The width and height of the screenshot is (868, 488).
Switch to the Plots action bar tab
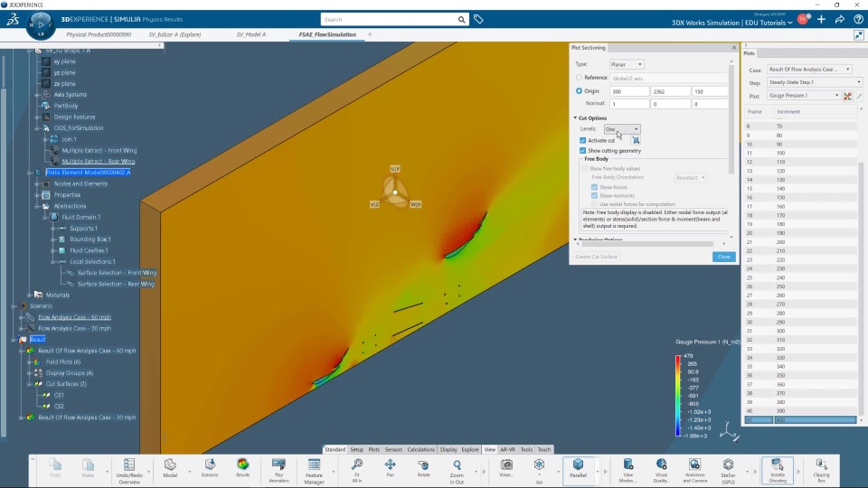(374, 450)
